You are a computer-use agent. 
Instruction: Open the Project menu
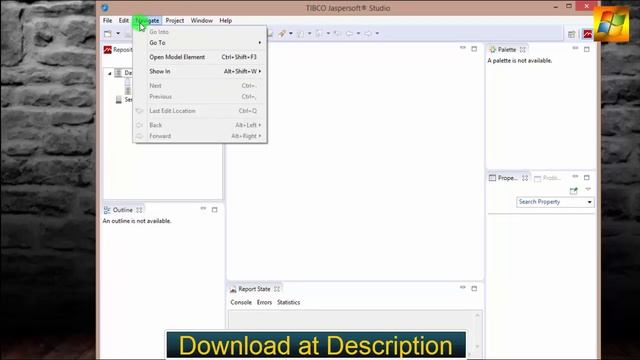[175, 20]
